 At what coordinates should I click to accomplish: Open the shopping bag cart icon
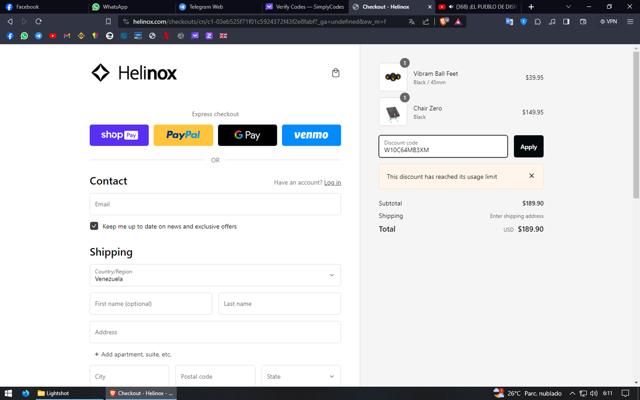(x=336, y=73)
